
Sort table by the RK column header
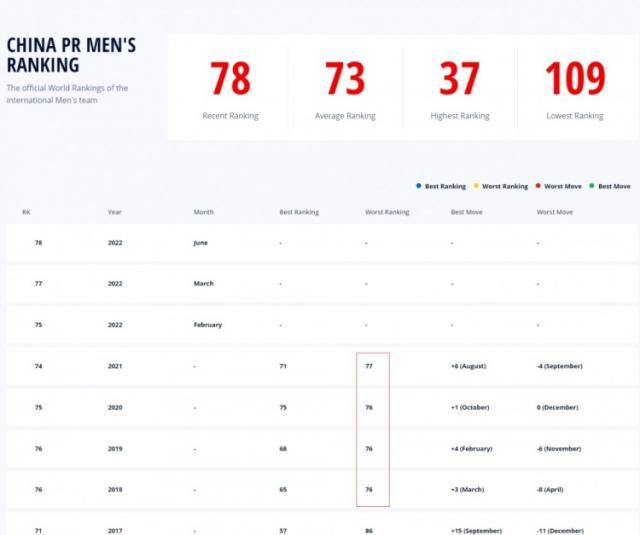pyautogui.click(x=26, y=212)
